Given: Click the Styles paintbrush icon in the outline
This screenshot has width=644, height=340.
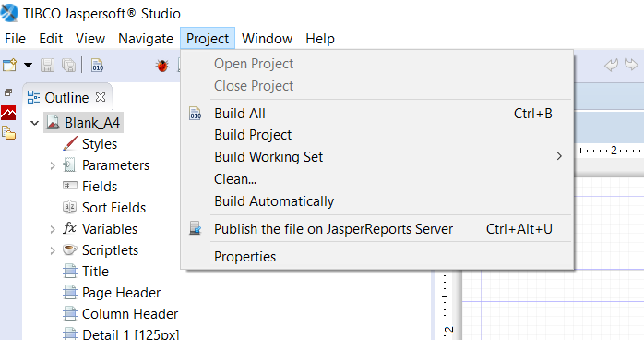Looking at the screenshot, I should [70, 143].
